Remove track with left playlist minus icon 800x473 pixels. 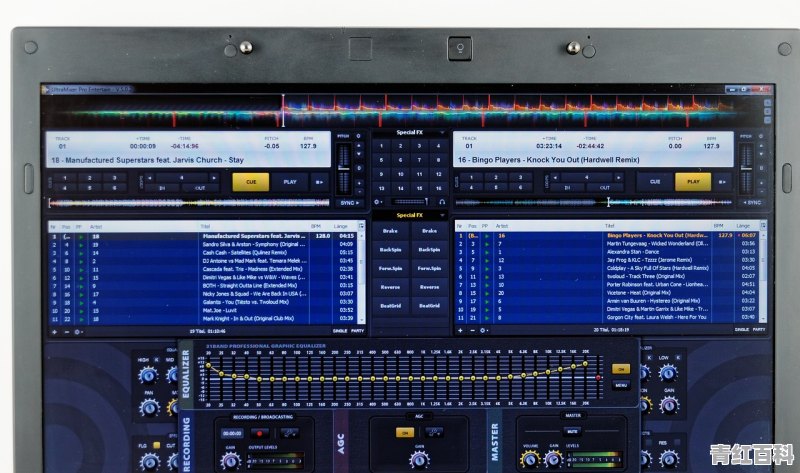(x=67, y=332)
